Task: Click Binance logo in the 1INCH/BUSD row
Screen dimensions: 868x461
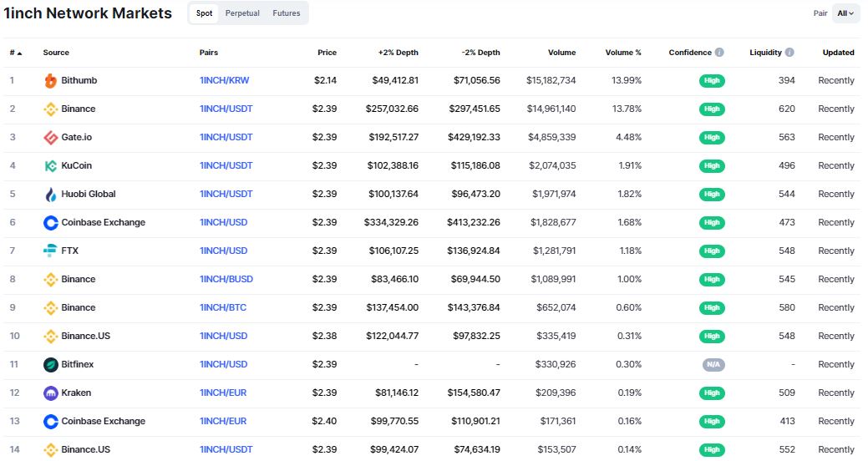Action: point(50,280)
